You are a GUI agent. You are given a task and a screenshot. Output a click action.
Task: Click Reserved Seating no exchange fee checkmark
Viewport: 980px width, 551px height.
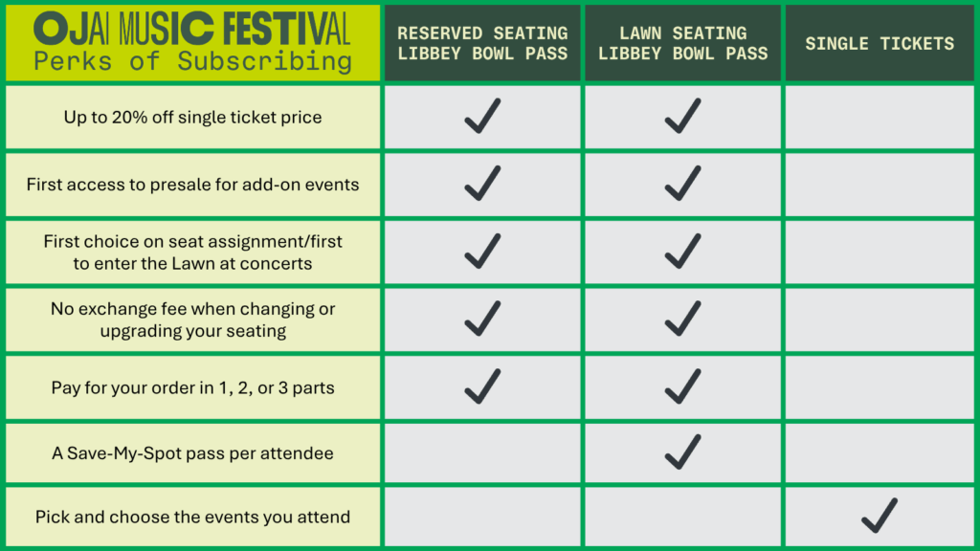tap(482, 319)
